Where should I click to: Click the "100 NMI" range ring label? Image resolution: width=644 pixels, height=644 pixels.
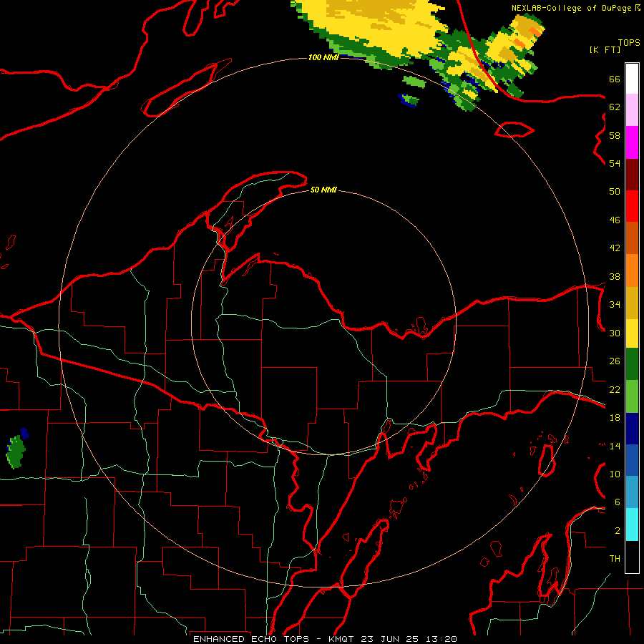tap(323, 57)
